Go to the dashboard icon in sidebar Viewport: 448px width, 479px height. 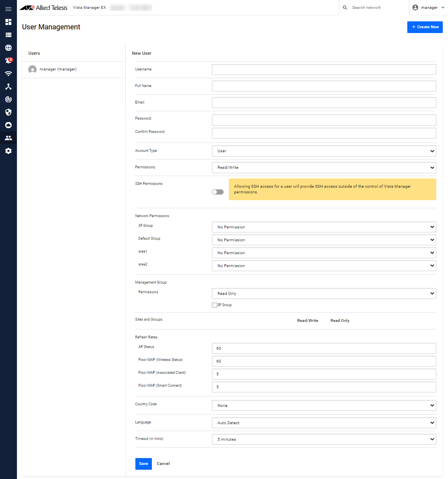8,22
